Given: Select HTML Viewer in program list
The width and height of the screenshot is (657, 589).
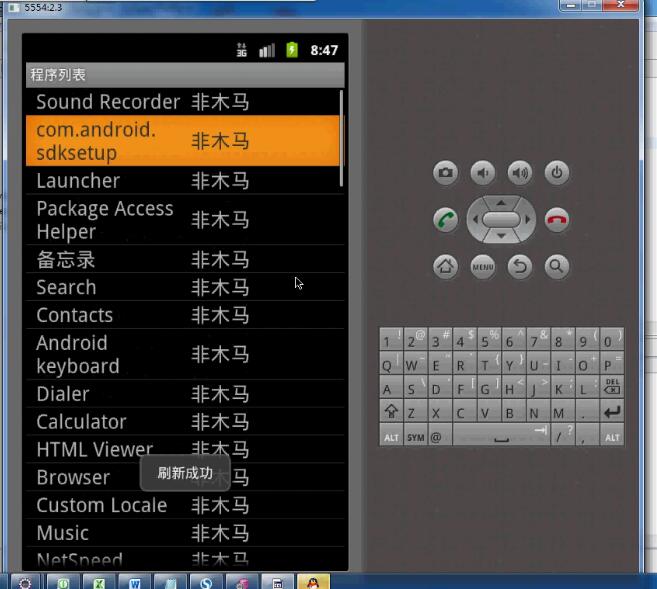Looking at the screenshot, I should point(185,449).
